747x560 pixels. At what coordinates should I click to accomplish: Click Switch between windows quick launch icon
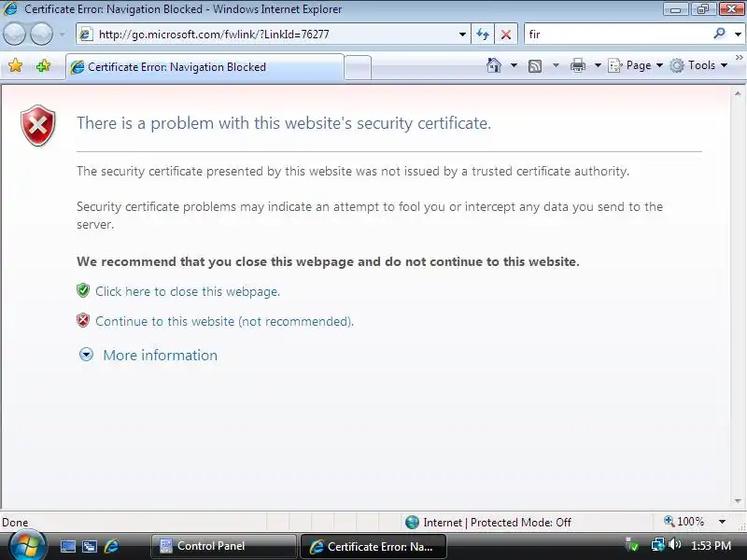click(x=90, y=546)
